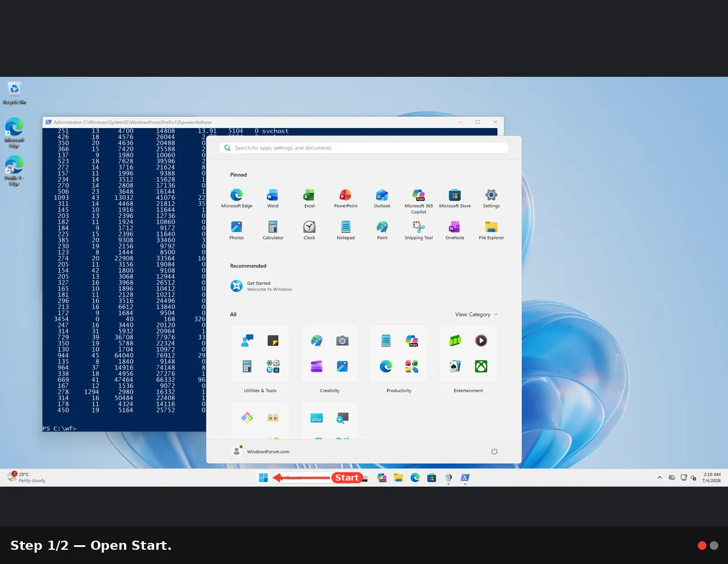
Task: Open Solitaire icon in Entertainment category
Action: [x=454, y=367]
